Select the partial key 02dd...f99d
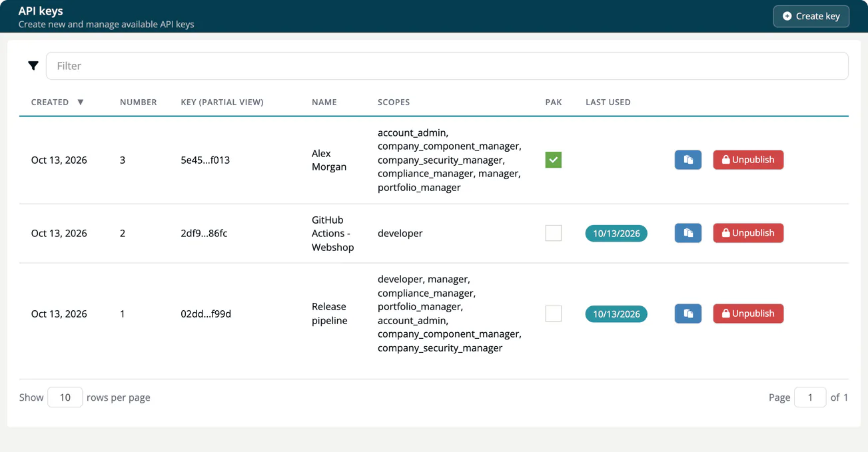The height and width of the screenshot is (452, 868). pos(206,314)
